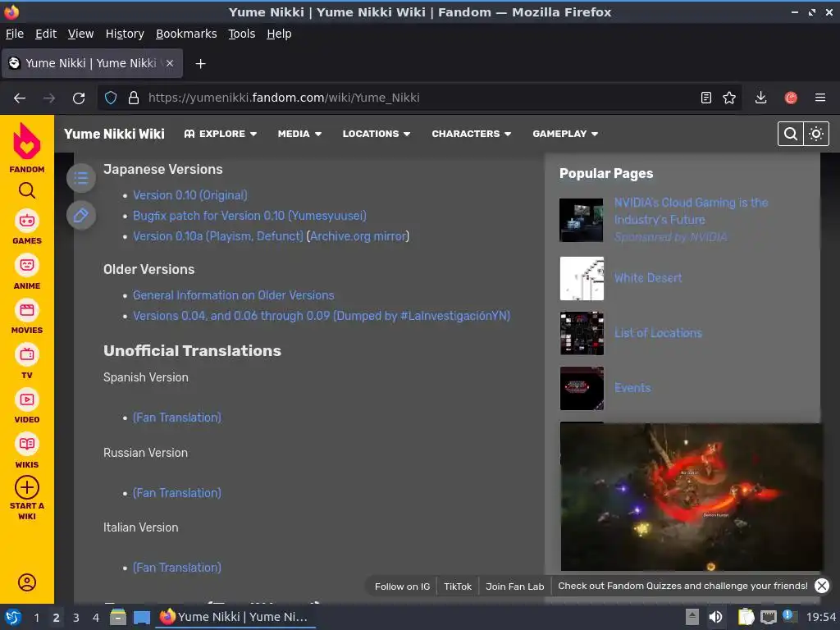Open the Wikis section icon

click(27, 444)
